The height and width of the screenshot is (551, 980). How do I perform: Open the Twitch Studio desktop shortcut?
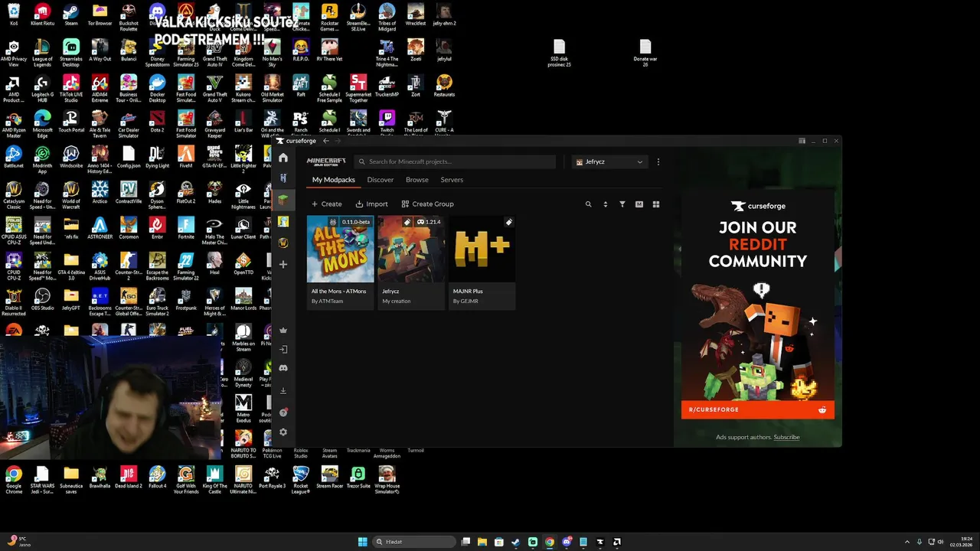387,122
